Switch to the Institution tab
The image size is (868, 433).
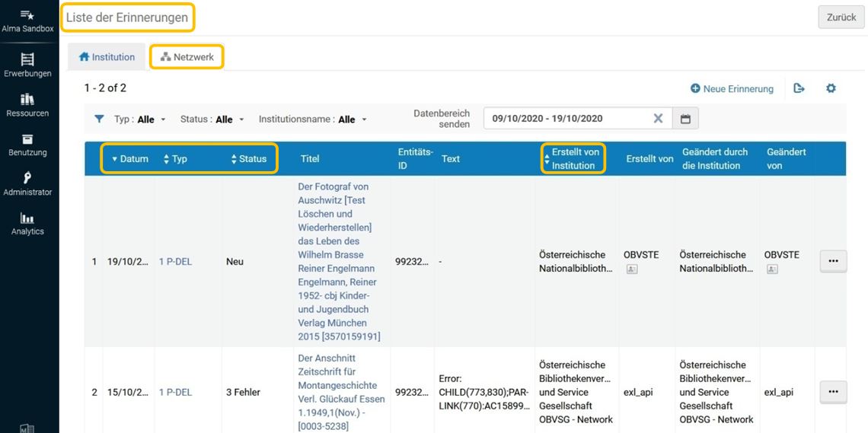point(107,57)
